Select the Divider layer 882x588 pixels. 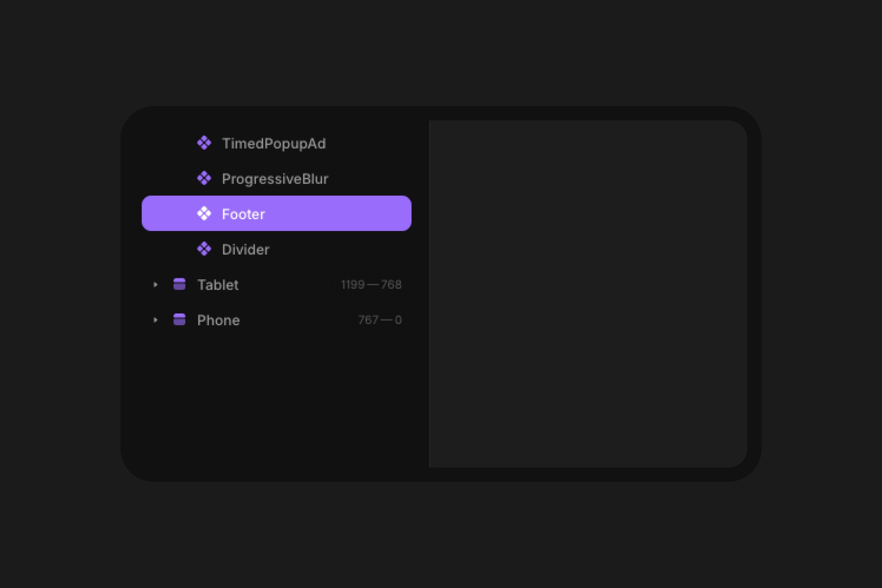pyautogui.click(x=245, y=249)
